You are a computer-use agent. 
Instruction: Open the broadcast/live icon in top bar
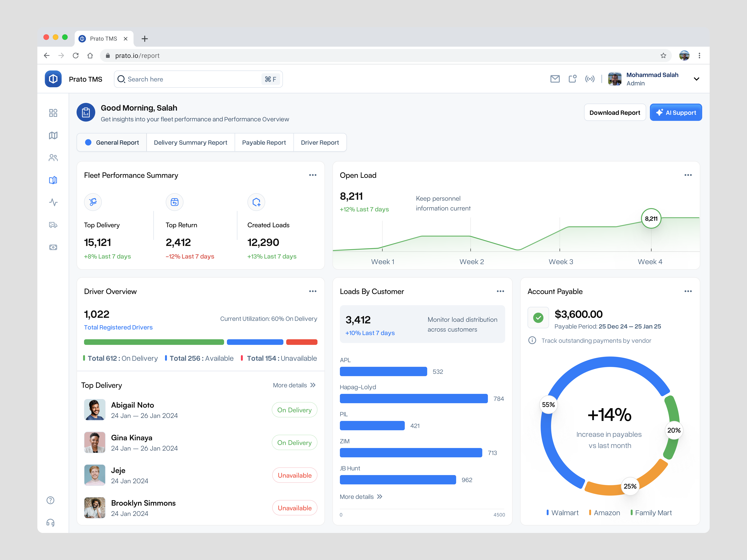tap(590, 79)
